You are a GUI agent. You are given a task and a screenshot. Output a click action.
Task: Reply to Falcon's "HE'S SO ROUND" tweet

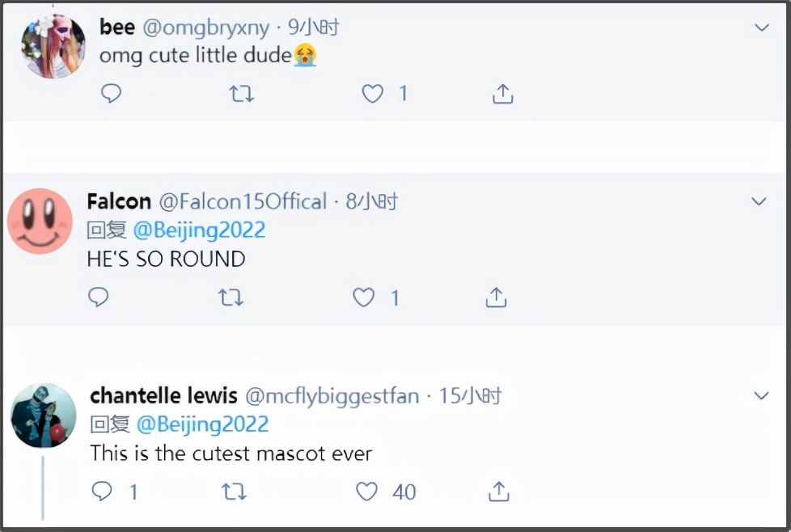[98, 298]
